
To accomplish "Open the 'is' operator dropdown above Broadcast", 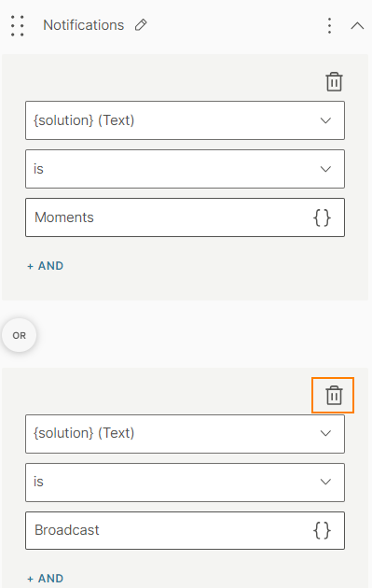I will pyautogui.click(x=185, y=483).
